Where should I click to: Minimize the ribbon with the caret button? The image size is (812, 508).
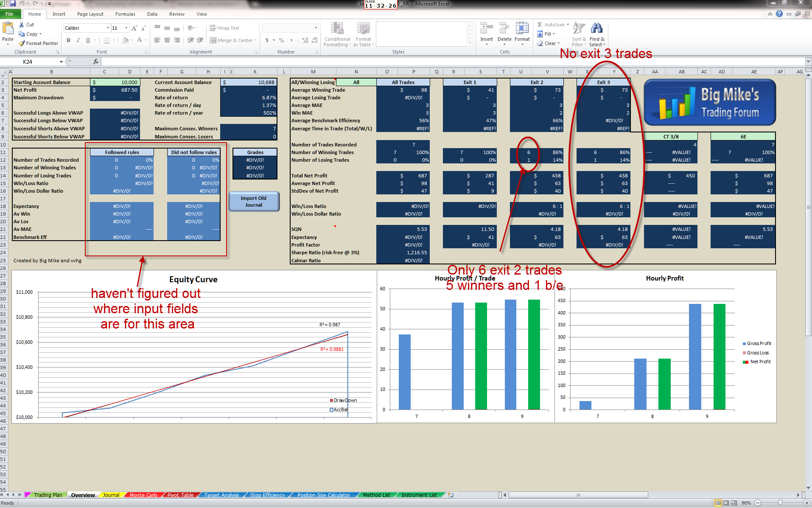pos(770,14)
